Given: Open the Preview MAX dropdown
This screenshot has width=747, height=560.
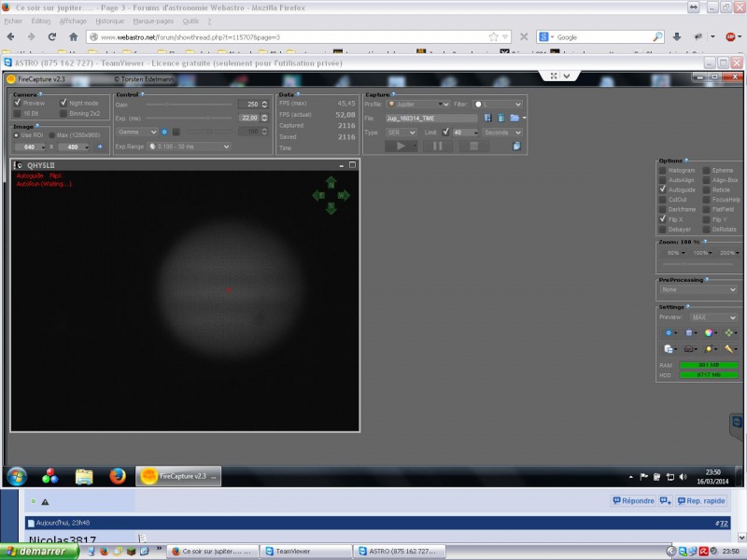Looking at the screenshot, I should [x=713, y=317].
